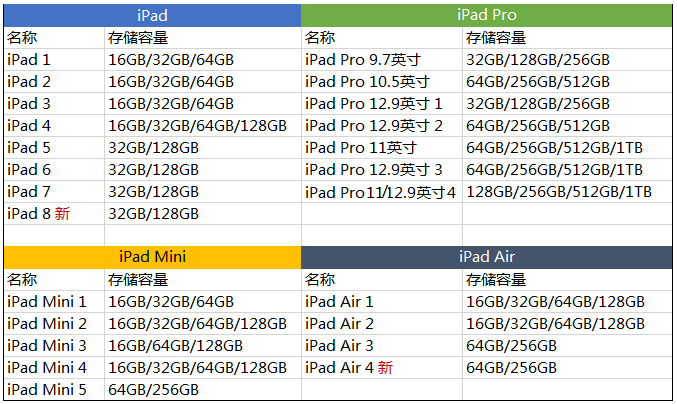Click the iPad Mini 4 name cell
This screenshot has height=404, width=677.
[x=54, y=368]
